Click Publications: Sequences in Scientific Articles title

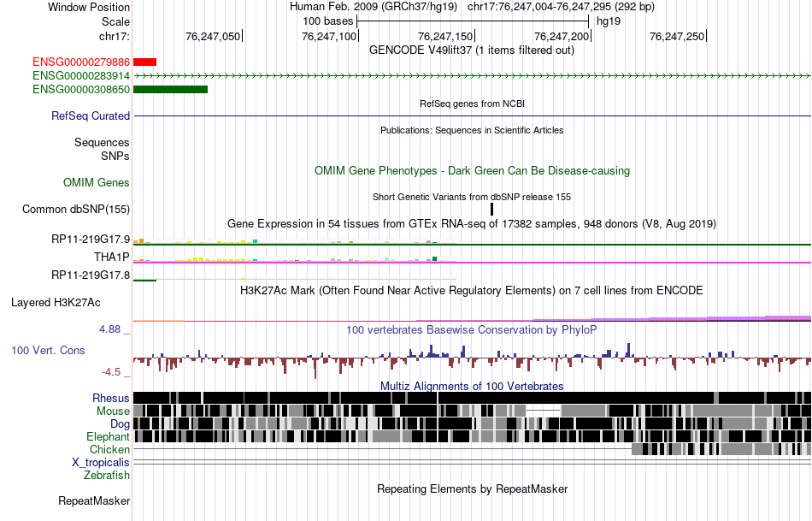pyautogui.click(x=472, y=130)
